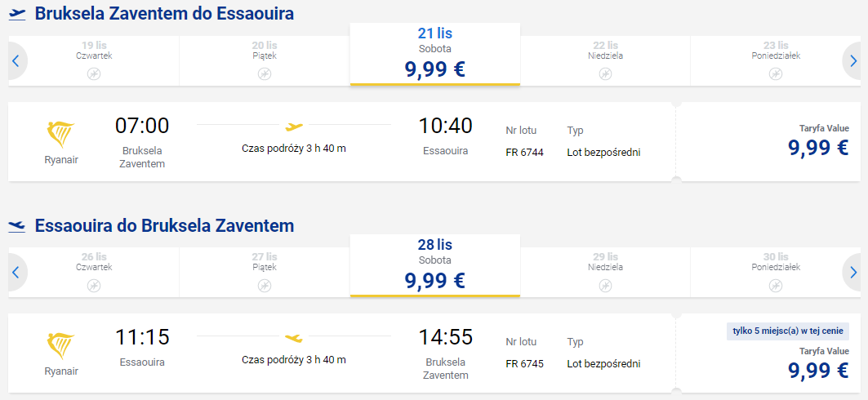
Task: Click the no-flight icon under 23 lis
Action: point(776,73)
